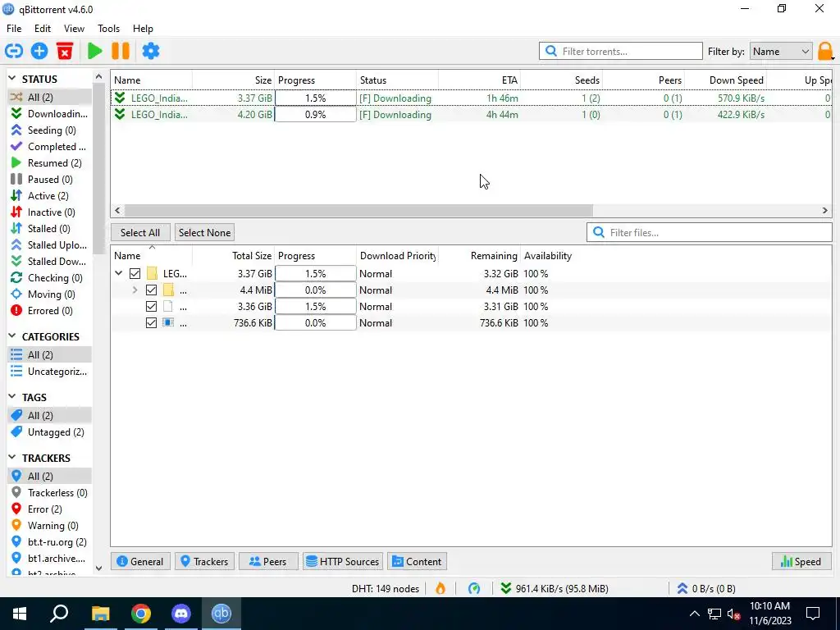Toggle checkbox for the 4.4 MiB subfolder
This screenshot has height=630, width=840.
[x=151, y=290]
